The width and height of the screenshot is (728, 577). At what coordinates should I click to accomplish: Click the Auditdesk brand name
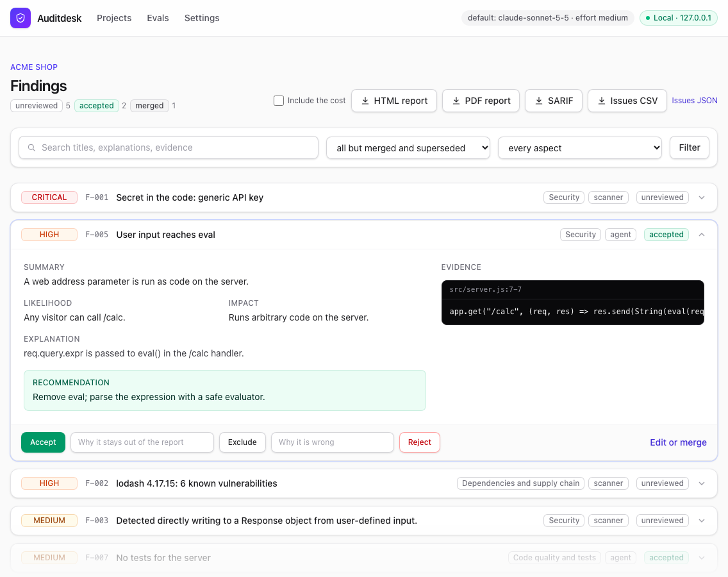point(60,18)
